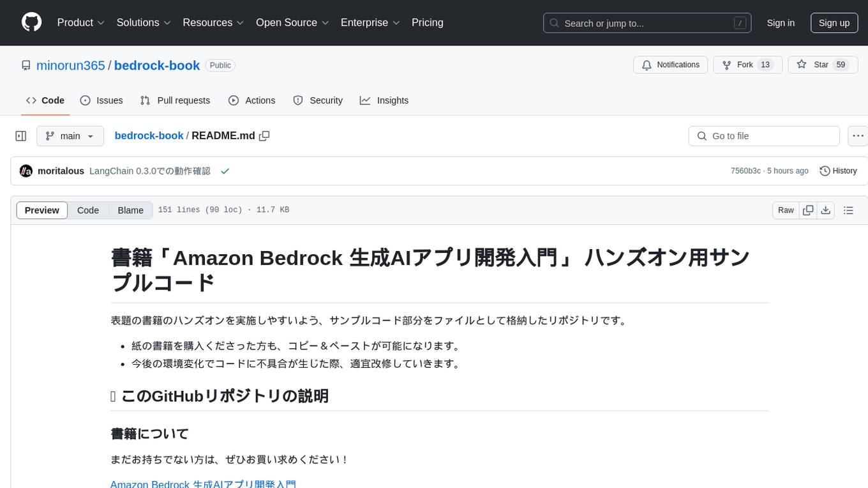Screen dimensions: 868x488
Task: Open the Pricing page
Action: pos(428,22)
